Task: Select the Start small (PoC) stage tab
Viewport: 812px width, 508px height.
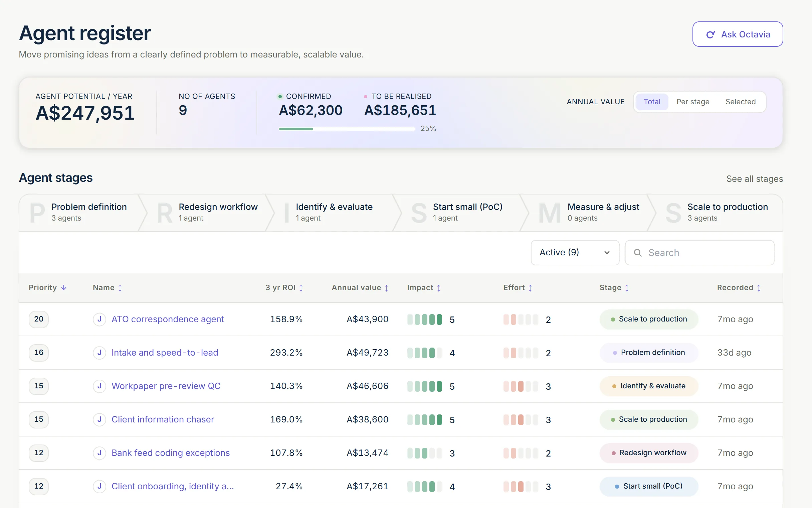Action: (x=461, y=213)
